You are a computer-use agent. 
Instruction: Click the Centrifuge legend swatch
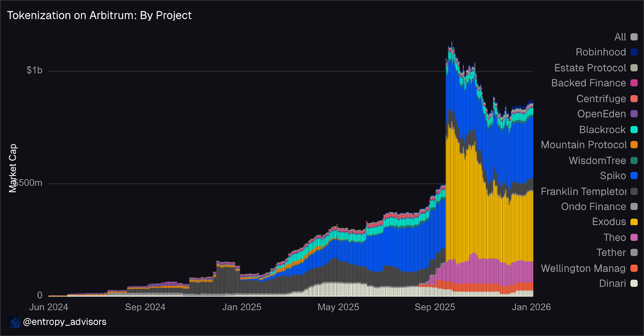coord(634,99)
